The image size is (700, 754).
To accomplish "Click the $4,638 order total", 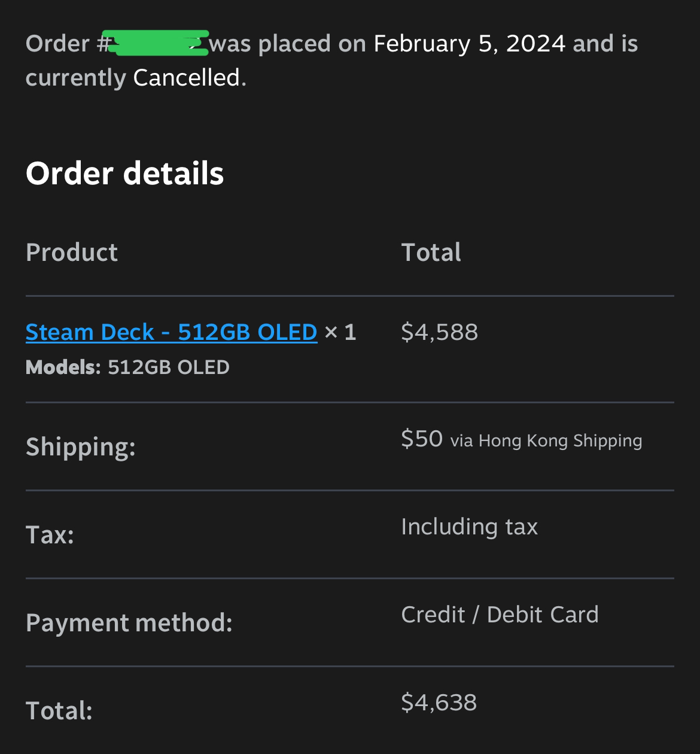I will pyautogui.click(x=439, y=702).
